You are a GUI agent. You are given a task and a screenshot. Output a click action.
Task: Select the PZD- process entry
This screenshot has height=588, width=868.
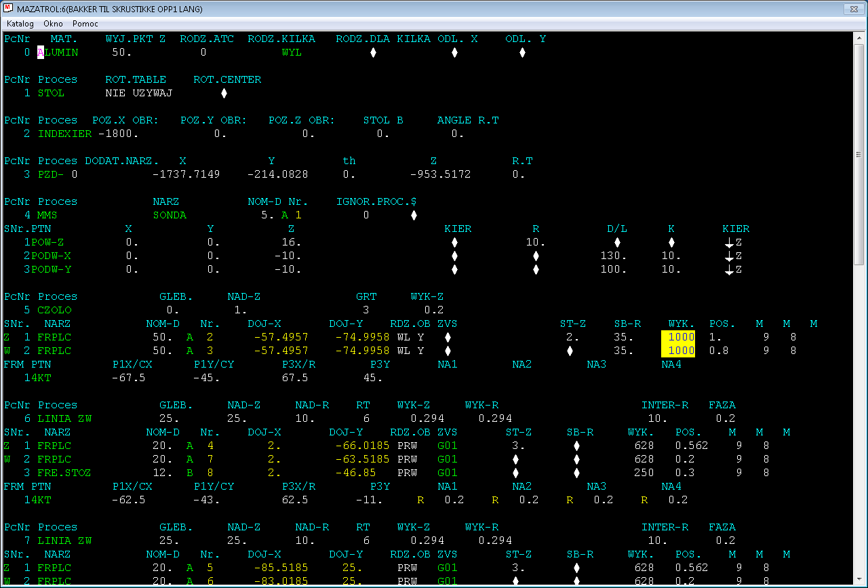(x=51, y=174)
